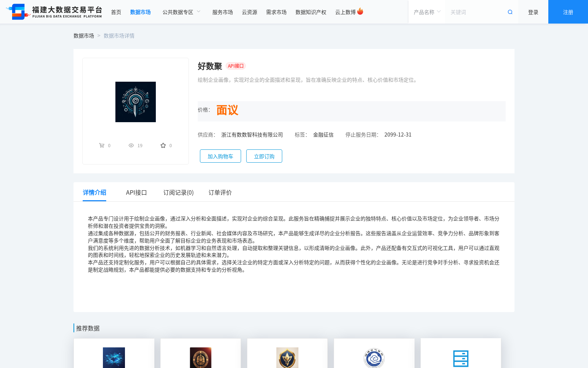This screenshot has height=368, width=588.
Task: Click the 数据市场 breadcrumb link
Action: click(84, 36)
